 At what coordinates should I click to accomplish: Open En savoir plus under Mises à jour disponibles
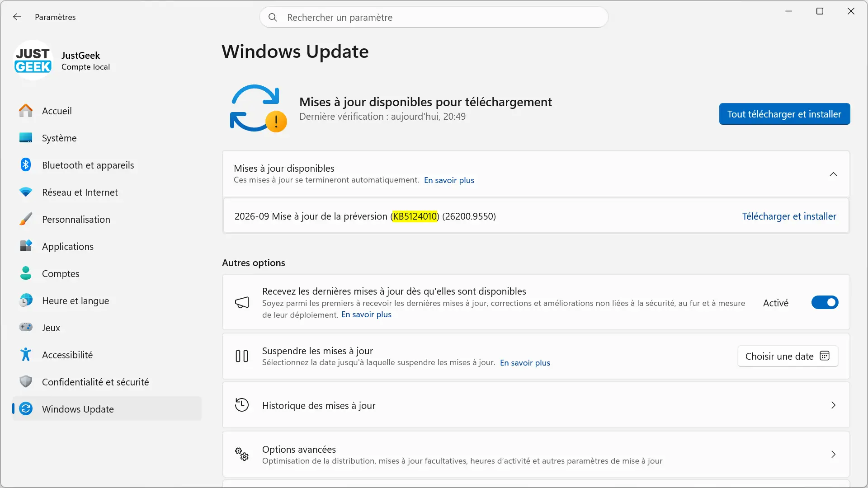coord(449,180)
